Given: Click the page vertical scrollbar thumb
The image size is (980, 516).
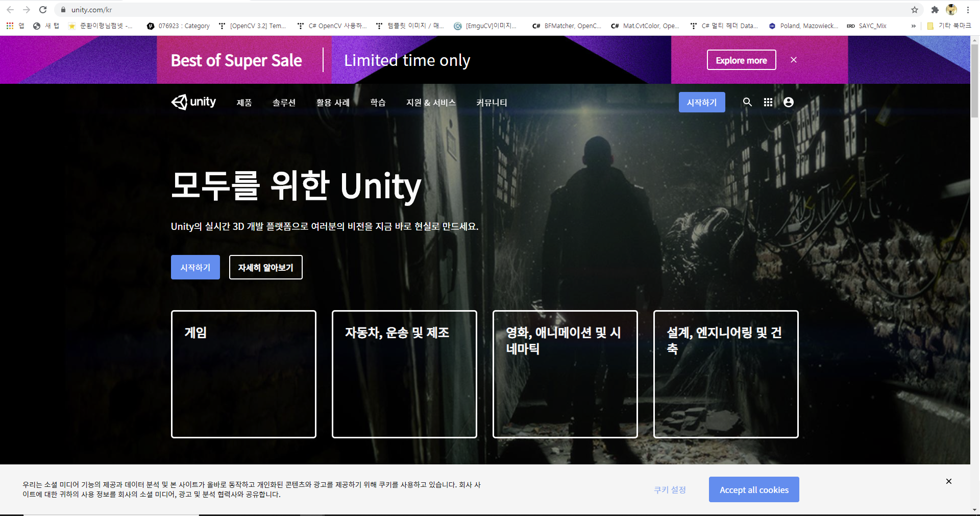Looking at the screenshot, I should pos(974,81).
